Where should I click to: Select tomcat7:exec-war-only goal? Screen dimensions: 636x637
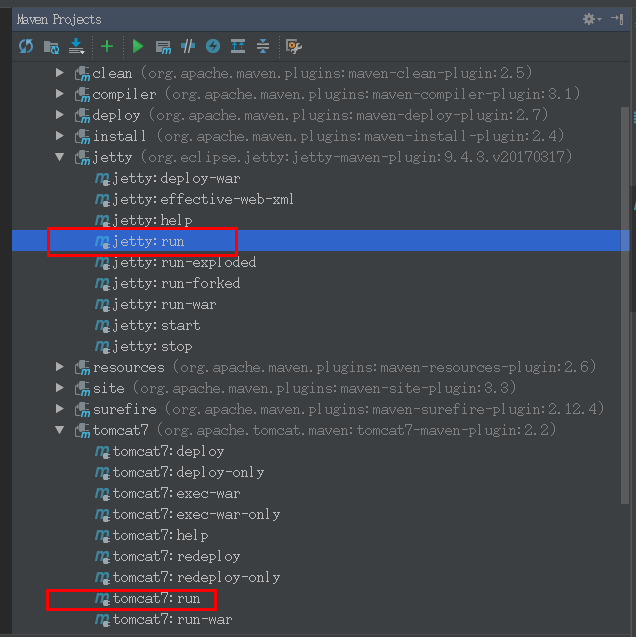(188, 514)
